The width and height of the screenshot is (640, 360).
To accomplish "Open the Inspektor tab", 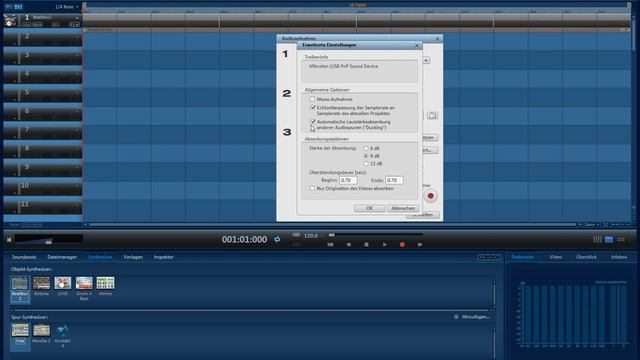I will point(164,257).
